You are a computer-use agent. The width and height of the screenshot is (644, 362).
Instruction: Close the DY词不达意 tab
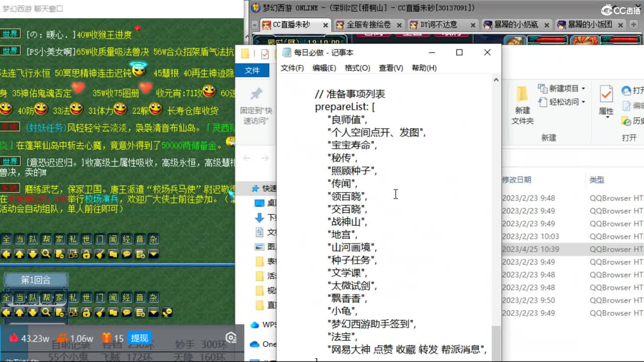[x=473, y=25]
